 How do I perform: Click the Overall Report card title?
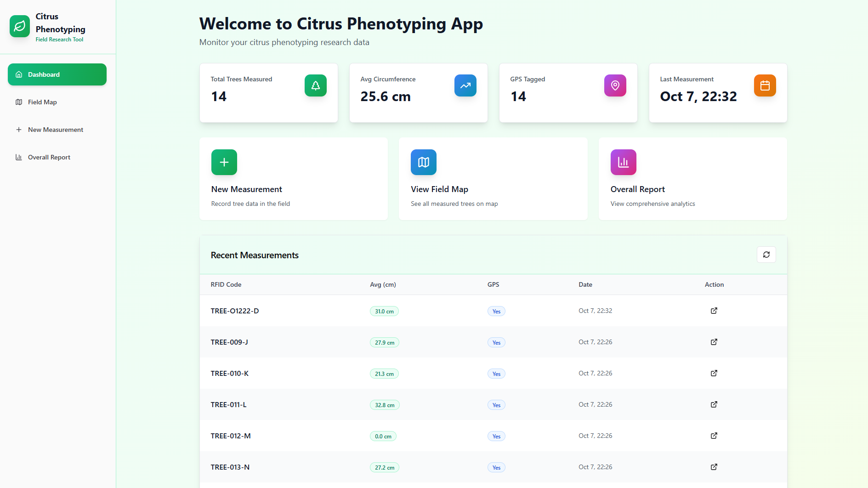coord(638,189)
